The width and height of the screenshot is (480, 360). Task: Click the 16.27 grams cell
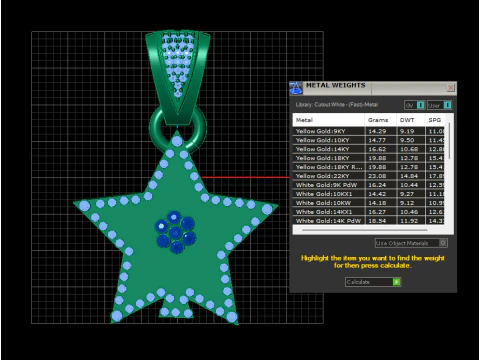381,212
